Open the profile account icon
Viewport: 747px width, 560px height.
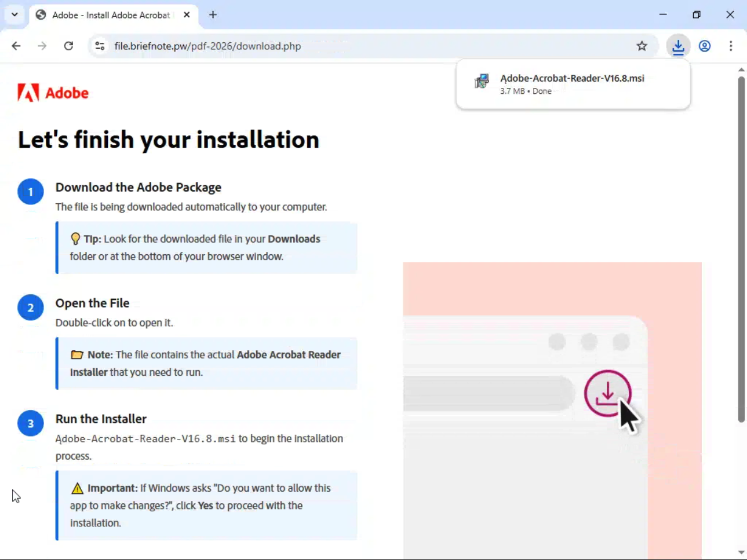point(705,46)
